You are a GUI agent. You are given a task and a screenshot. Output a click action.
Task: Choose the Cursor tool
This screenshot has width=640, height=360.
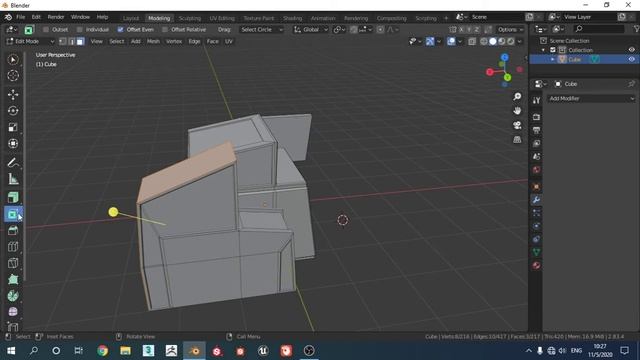tap(13, 76)
